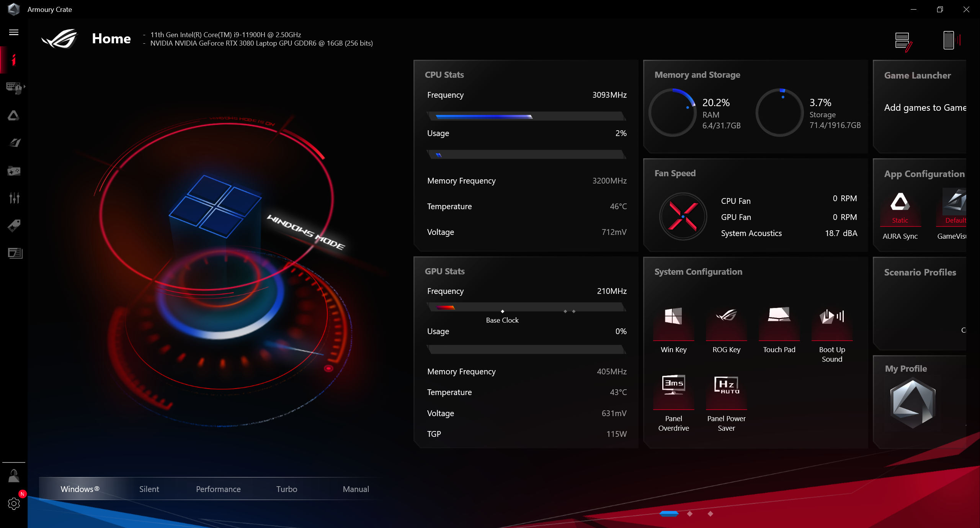The height and width of the screenshot is (528, 980).
Task: Click the RTX 3080 GPU info line
Action: (261, 43)
